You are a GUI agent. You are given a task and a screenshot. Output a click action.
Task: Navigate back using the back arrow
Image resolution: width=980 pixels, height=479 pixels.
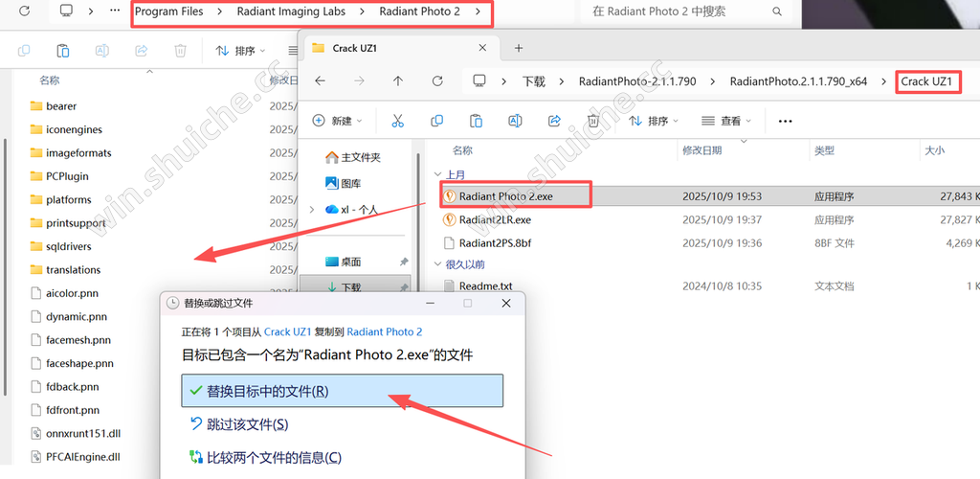point(321,81)
